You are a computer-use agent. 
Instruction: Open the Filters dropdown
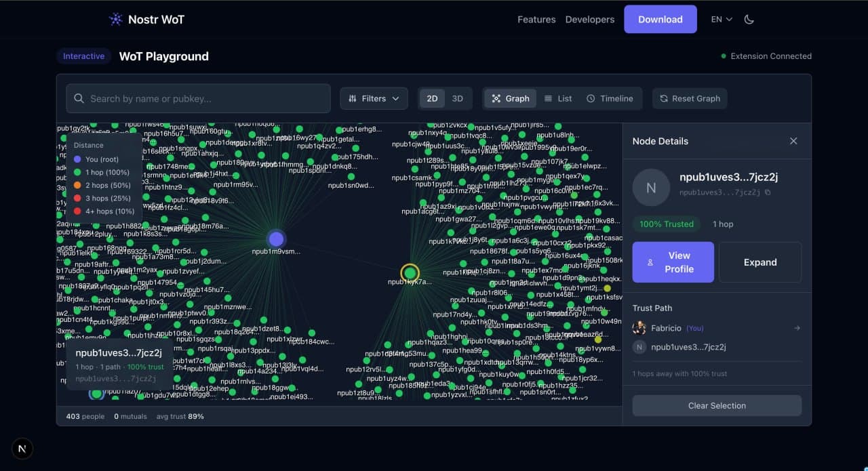coord(374,98)
